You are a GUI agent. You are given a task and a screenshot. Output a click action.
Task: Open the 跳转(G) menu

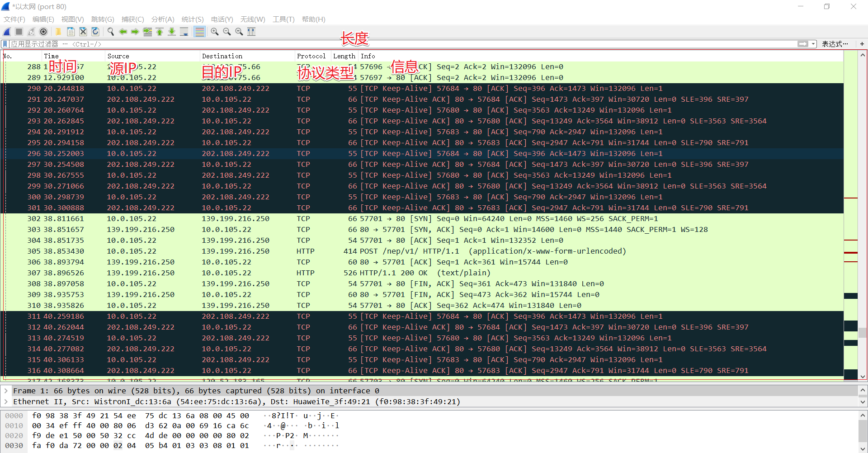pos(103,19)
